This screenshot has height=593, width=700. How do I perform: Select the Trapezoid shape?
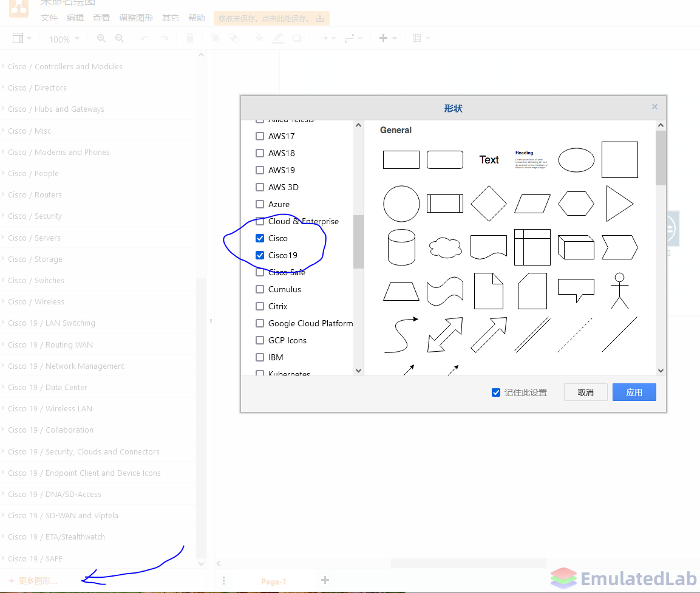[x=401, y=291]
